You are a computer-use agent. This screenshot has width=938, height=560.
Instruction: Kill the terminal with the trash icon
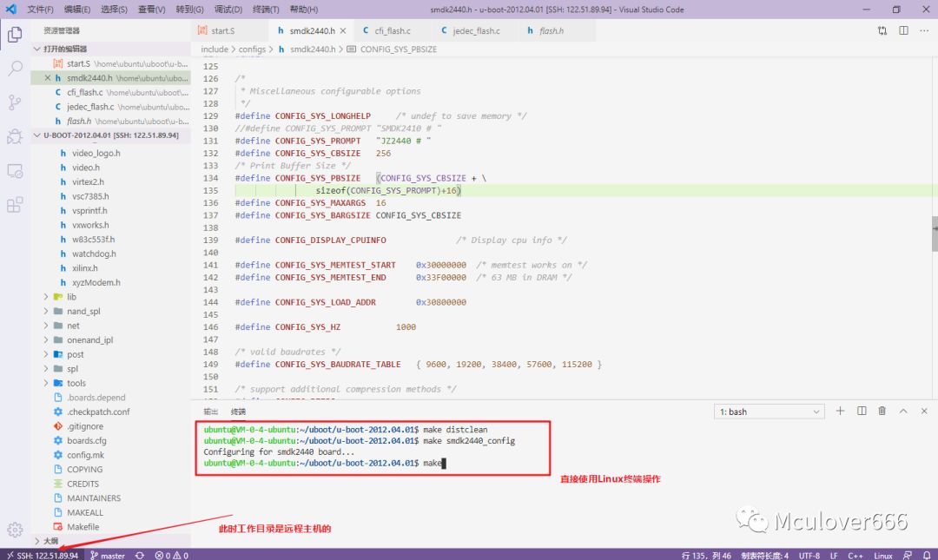click(x=882, y=411)
